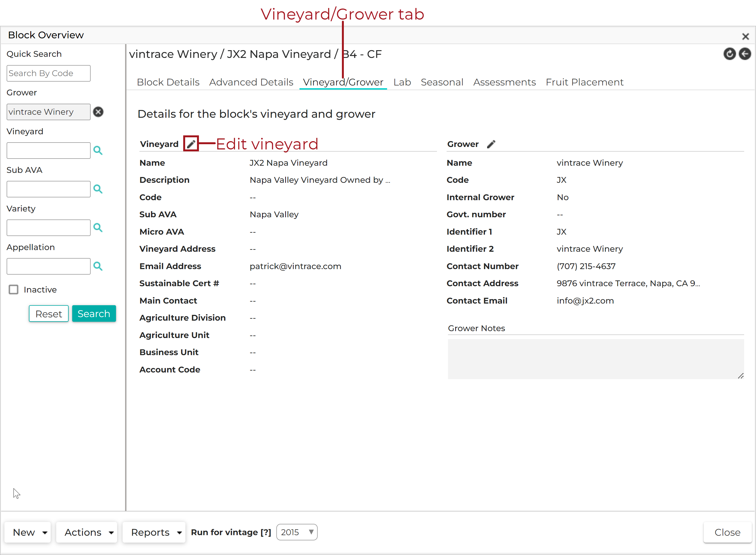The image size is (756, 555).
Task: Click the Vineyard Address label
Action: coord(177,249)
